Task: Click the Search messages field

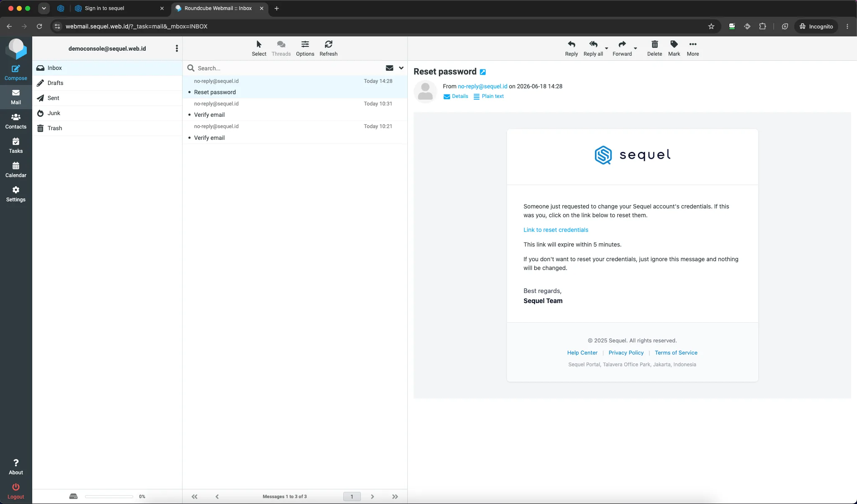Action: point(289,68)
